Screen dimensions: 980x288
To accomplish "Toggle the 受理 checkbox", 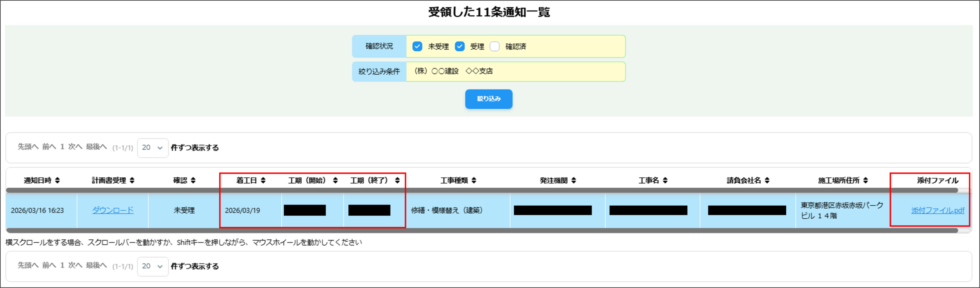I will tap(460, 46).
